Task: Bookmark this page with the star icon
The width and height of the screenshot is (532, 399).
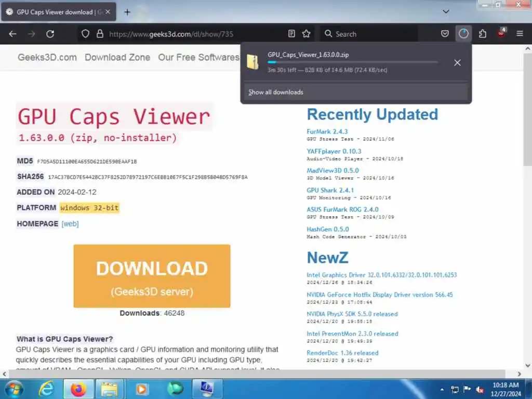Action: click(x=307, y=34)
